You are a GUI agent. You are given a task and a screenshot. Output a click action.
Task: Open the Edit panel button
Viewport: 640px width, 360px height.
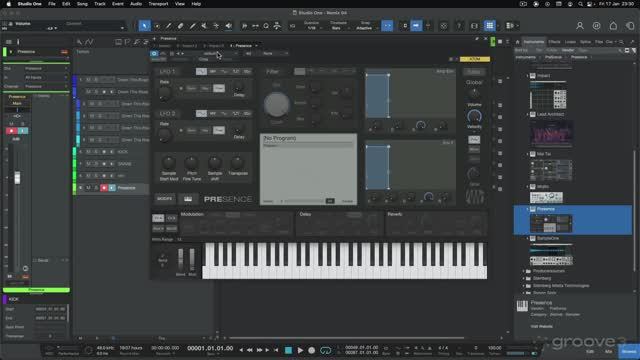pos(590,351)
